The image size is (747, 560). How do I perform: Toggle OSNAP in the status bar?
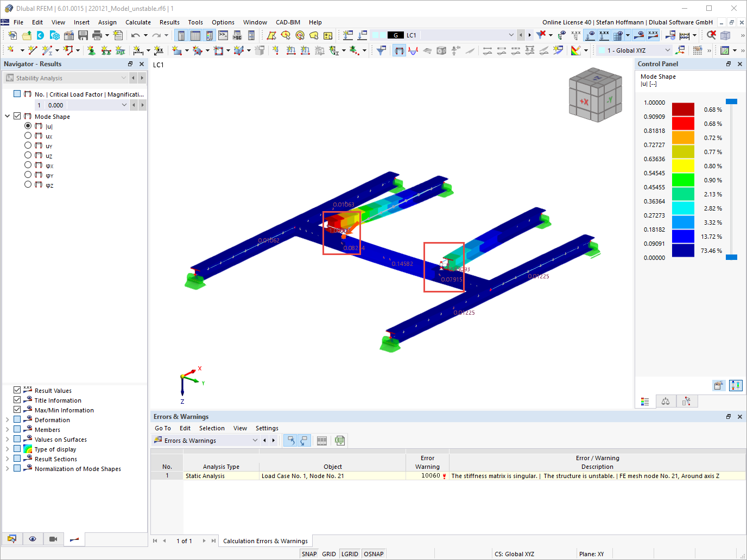(x=373, y=554)
